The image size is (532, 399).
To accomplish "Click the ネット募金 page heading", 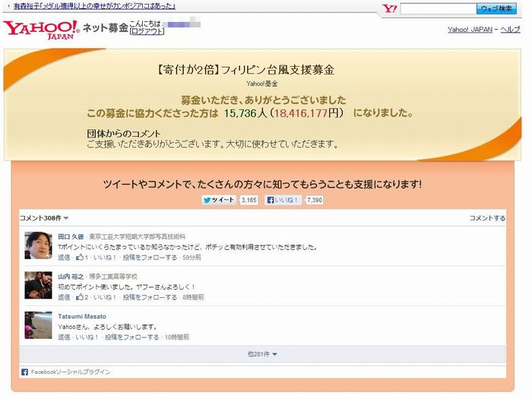I will click(105, 27).
